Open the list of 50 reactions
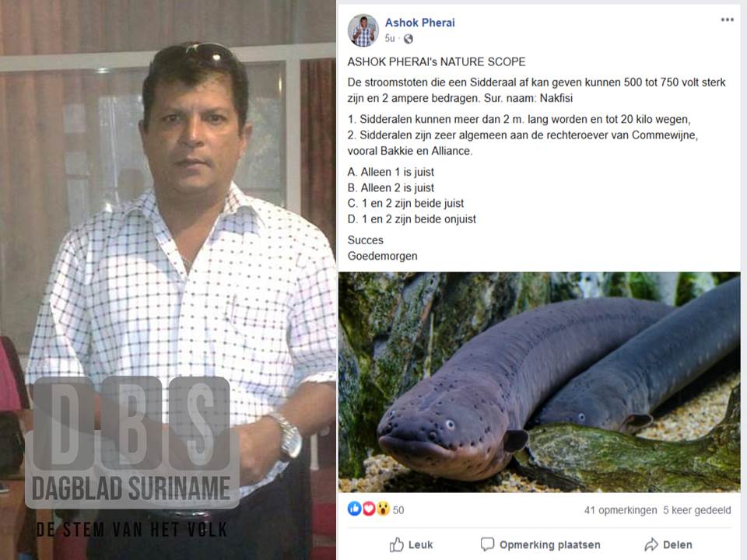747x560 pixels. click(398, 510)
